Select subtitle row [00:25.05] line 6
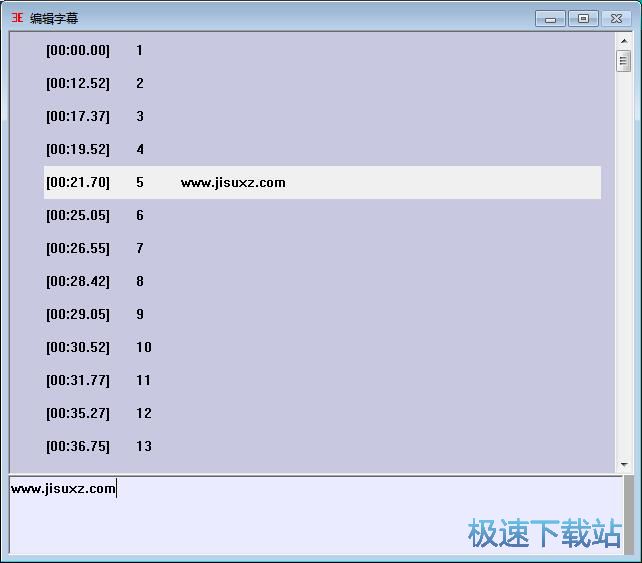 [322, 215]
